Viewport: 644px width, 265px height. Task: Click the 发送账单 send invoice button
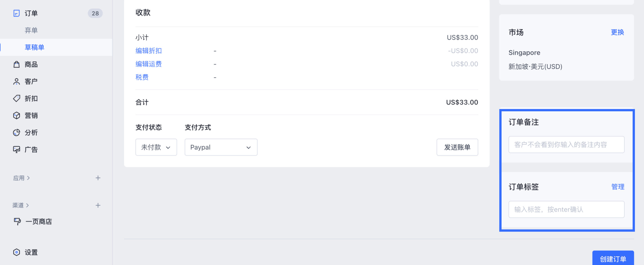tap(457, 147)
